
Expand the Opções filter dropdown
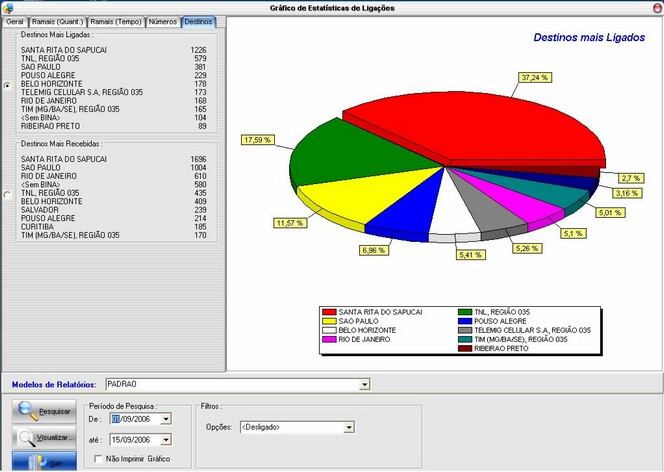349,427
